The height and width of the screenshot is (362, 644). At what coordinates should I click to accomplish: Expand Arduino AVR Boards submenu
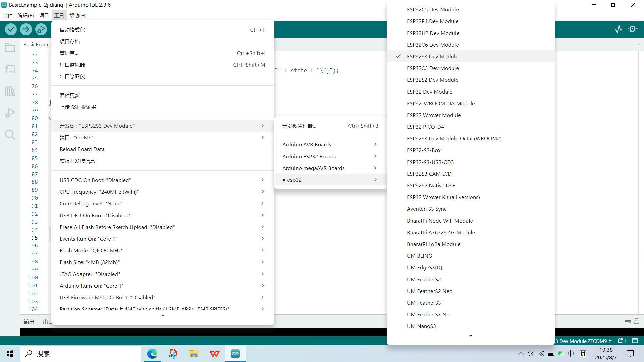point(330,144)
